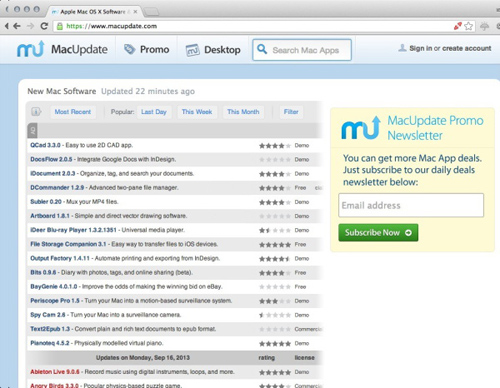Click Commercial license on Text2Epub row
500x388 pixels.
coord(308,329)
